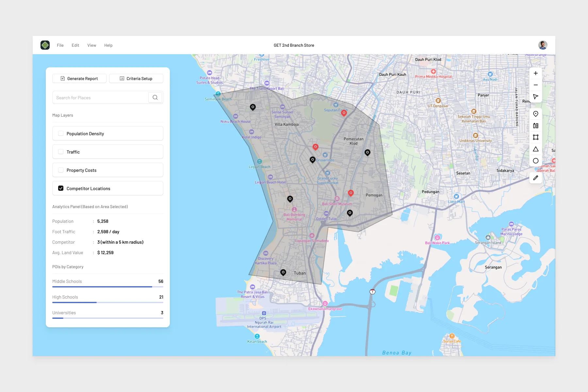Viewport: 588px width, 392px height.
Task: Zoom out the map with minus icon
Action: 536,85
